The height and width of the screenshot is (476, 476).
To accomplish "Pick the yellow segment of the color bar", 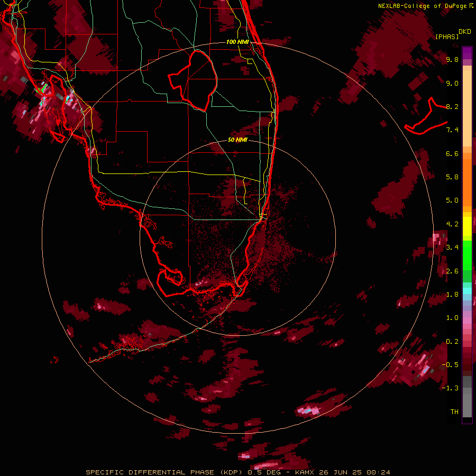I will [x=467, y=226].
